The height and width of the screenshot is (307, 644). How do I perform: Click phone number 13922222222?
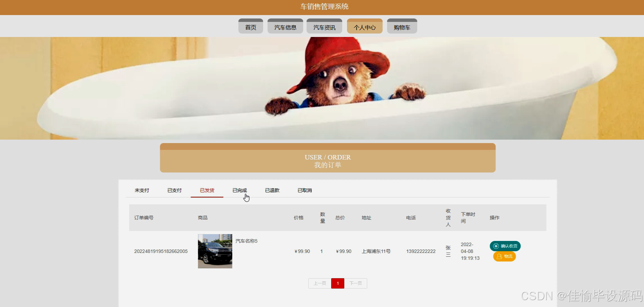pyautogui.click(x=421, y=251)
